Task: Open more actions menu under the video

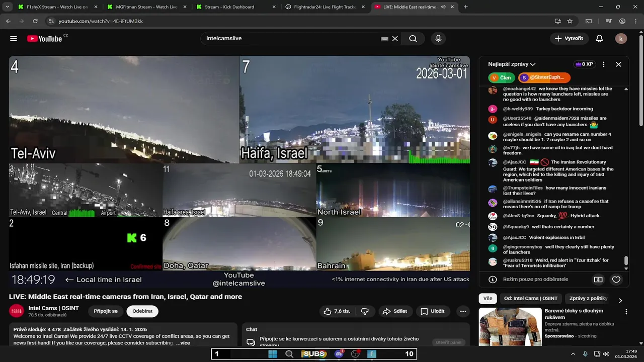Action: (x=463, y=311)
